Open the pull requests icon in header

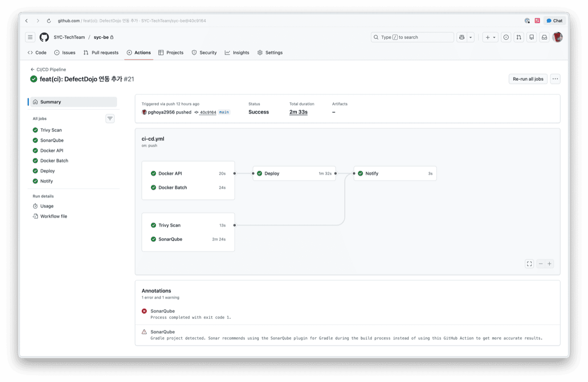tap(518, 37)
